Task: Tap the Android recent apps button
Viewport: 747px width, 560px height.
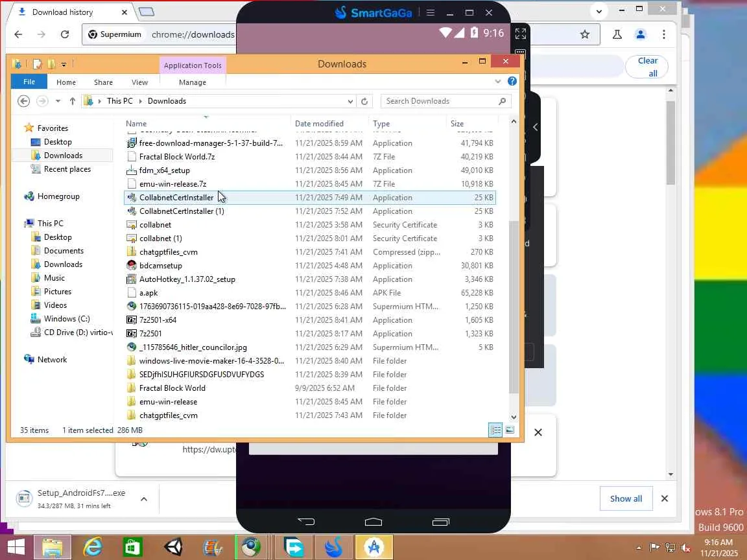Action: [x=441, y=522]
